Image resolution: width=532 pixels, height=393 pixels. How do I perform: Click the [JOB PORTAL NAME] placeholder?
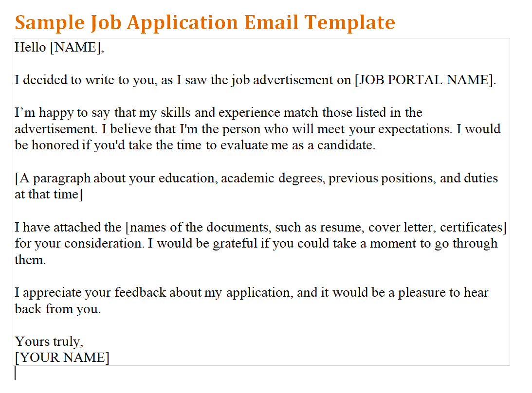(x=425, y=80)
